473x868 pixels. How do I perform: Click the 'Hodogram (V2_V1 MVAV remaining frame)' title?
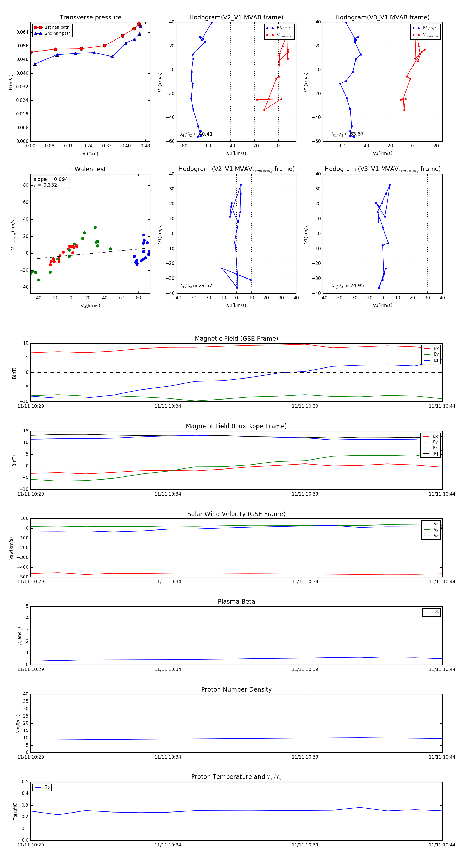click(236, 169)
